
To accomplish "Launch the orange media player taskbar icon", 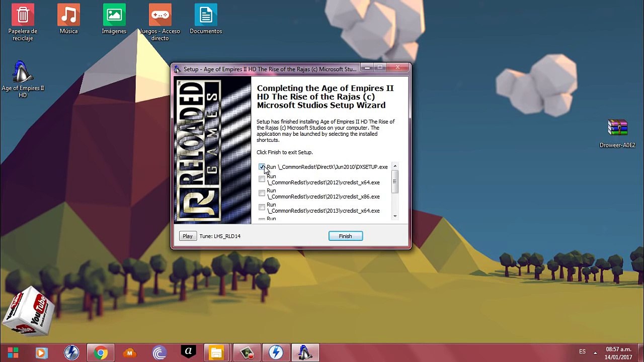I will [42, 353].
